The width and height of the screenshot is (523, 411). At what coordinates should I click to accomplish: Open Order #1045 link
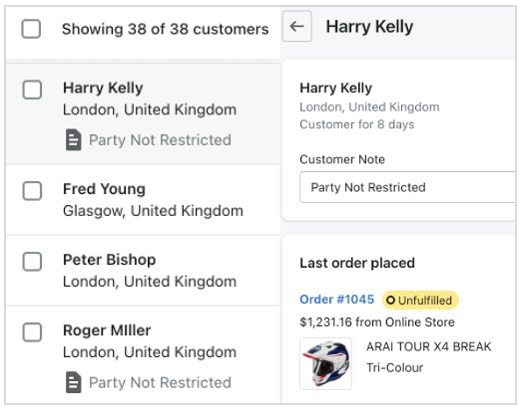337,299
